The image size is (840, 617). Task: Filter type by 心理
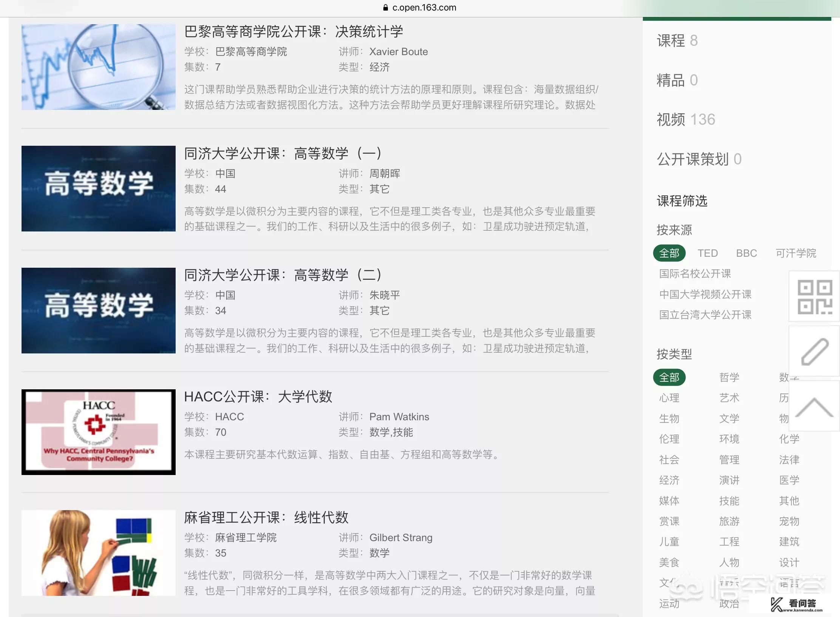[669, 398]
